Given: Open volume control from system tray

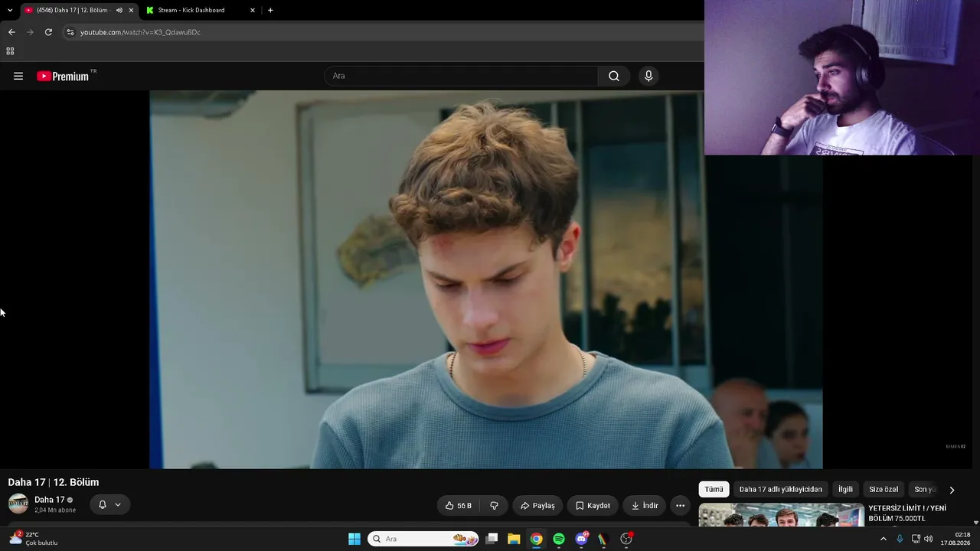Looking at the screenshot, I should coord(929,539).
